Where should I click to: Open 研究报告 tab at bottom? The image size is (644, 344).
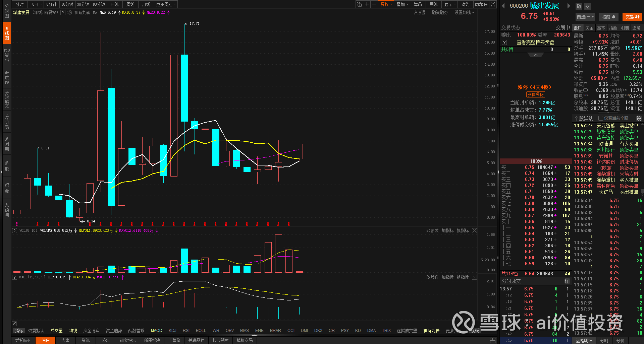[128, 340]
